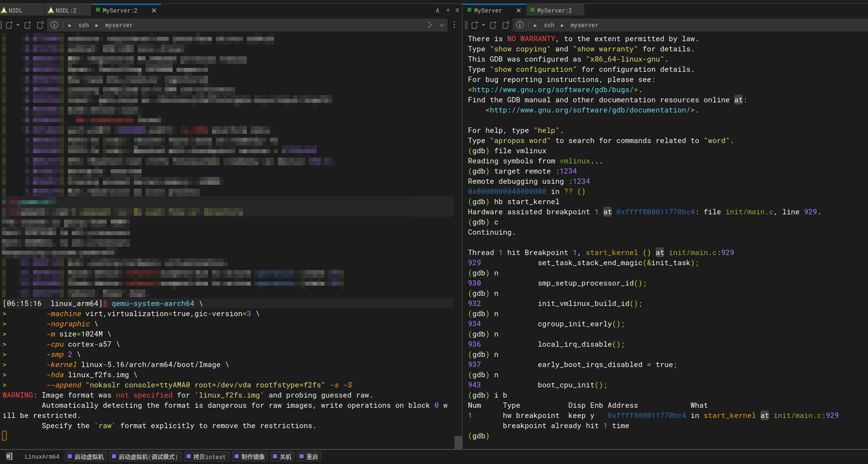
Task: Select the NSDL:2 tab
Action: [x=67, y=10]
